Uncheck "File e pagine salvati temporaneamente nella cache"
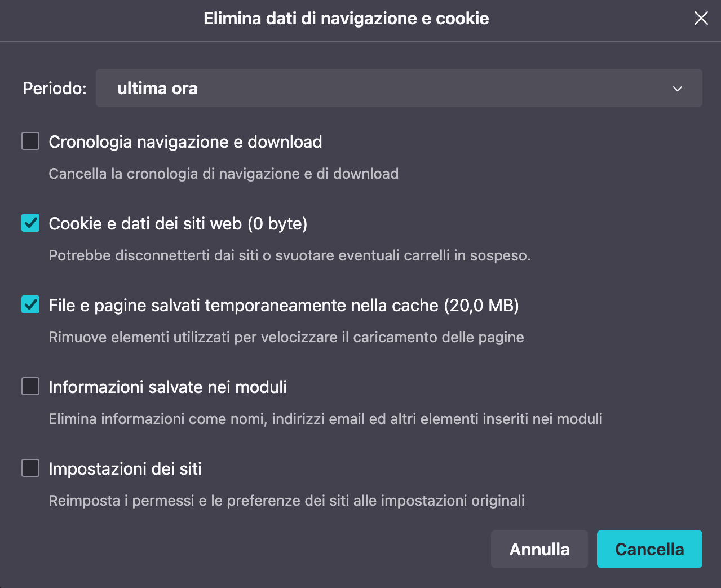 coord(30,305)
